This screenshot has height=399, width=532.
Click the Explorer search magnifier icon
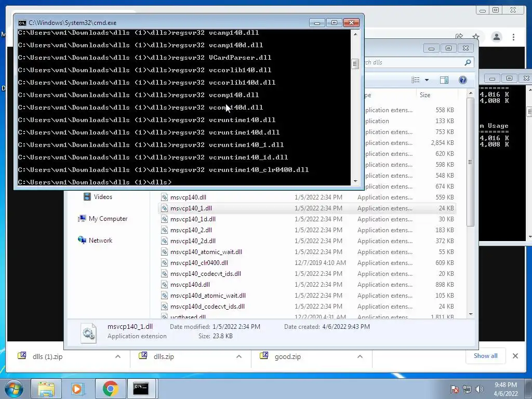point(468,62)
